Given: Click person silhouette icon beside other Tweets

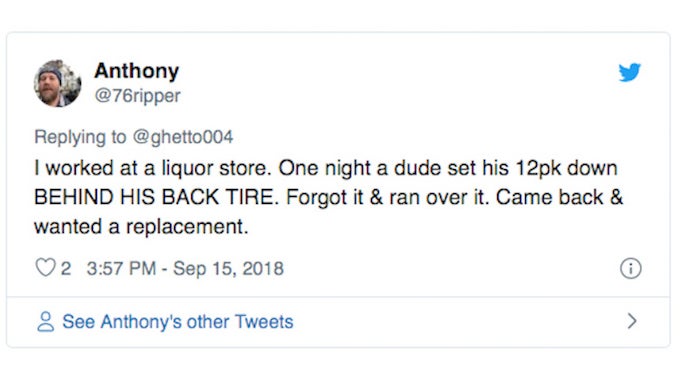Looking at the screenshot, I should pos(45,322).
